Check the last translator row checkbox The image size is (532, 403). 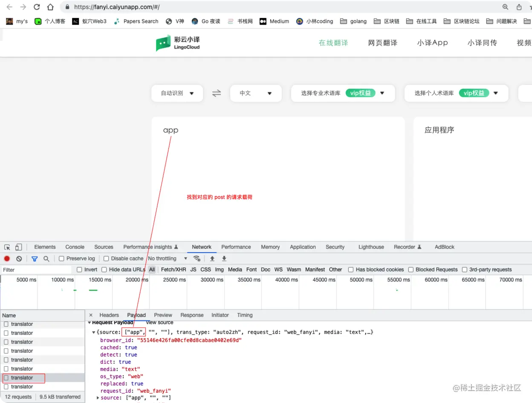point(6,387)
